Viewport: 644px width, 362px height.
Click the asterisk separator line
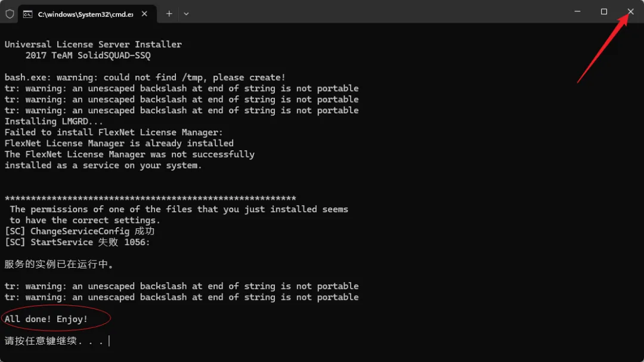click(150, 199)
